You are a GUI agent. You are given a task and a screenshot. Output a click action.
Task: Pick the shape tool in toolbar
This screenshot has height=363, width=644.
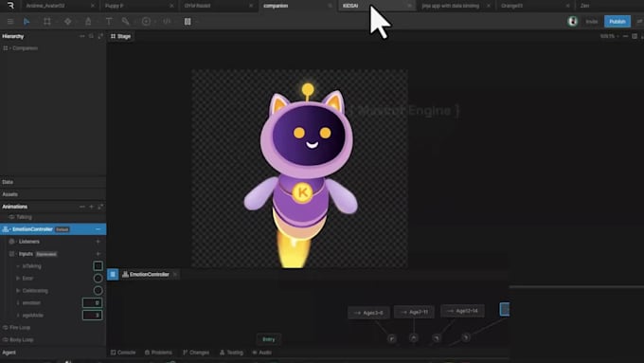point(68,22)
